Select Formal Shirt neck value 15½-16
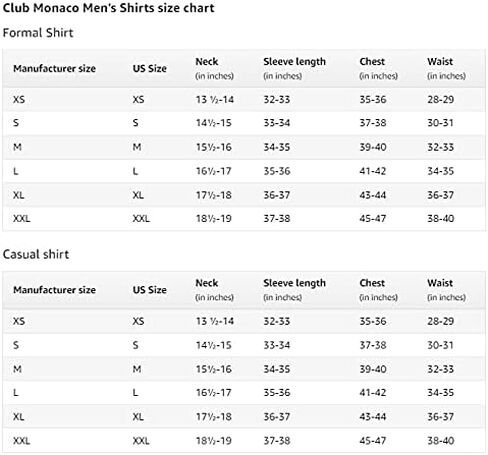488x455 pixels. tap(214, 147)
